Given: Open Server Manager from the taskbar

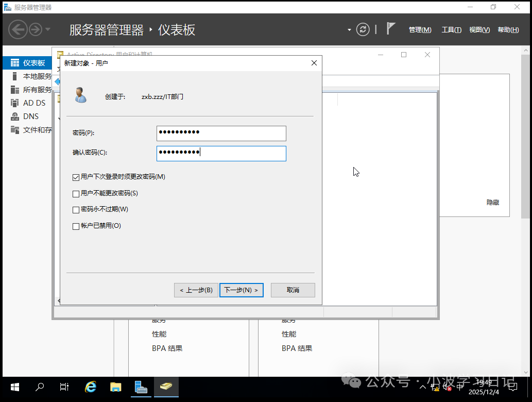Looking at the screenshot, I should 141,387.
